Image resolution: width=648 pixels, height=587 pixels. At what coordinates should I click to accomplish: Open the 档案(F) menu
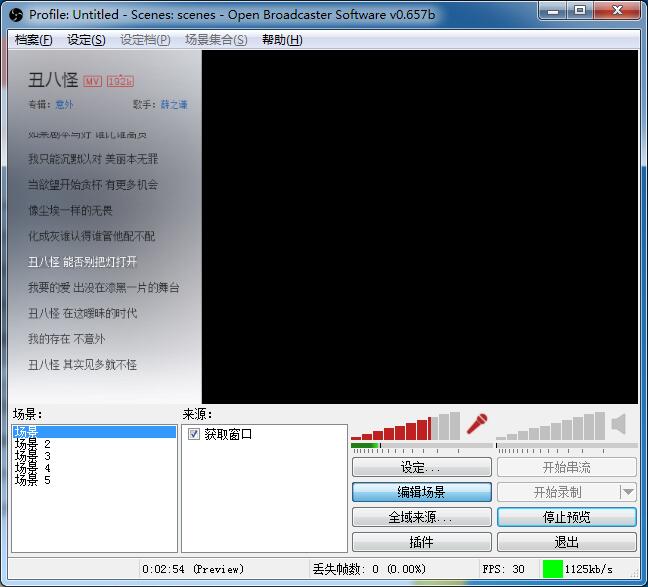pos(34,40)
